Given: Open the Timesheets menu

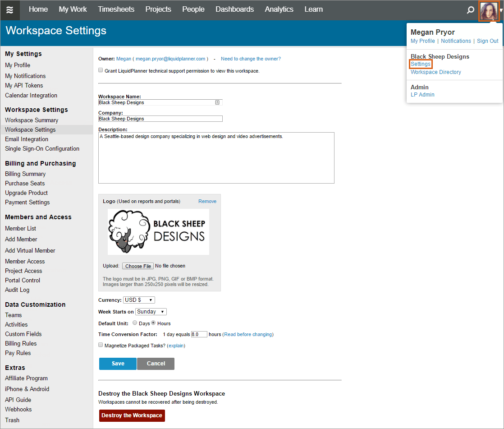Looking at the screenshot, I should (x=116, y=9).
